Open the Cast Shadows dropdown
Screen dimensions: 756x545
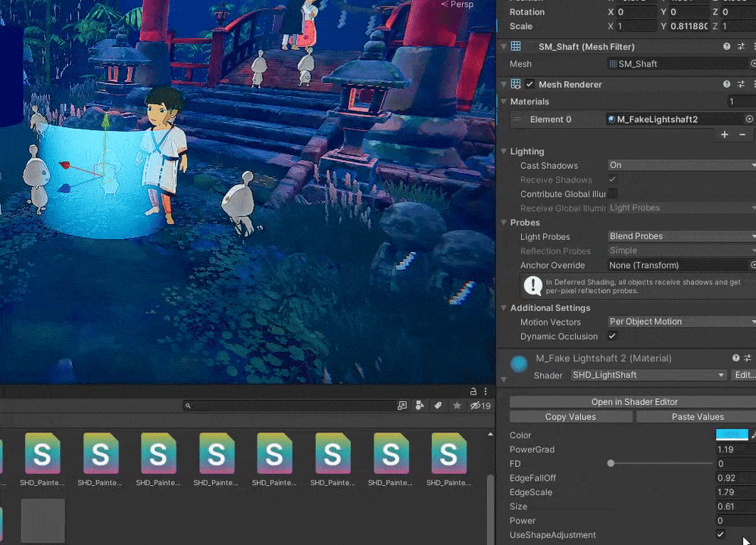[x=681, y=165]
